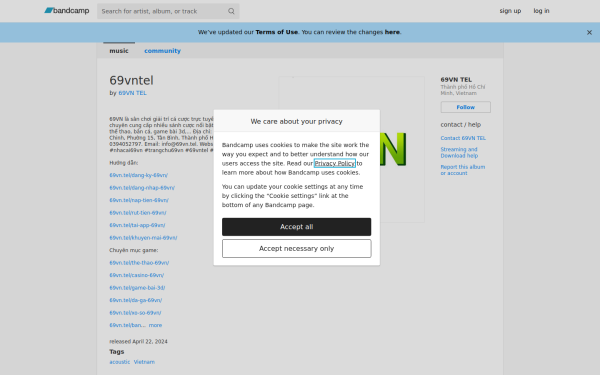Image resolution: width=600 pixels, height=375 pixels.
Task: Switch to the community tab
Action: [162, 51]
